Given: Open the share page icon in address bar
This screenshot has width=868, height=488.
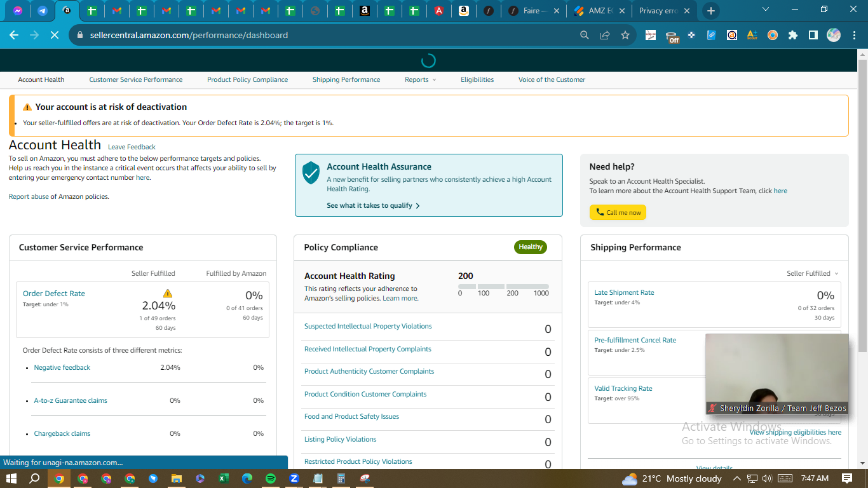Looking at the screenshot, I should (x=605, y=35).
